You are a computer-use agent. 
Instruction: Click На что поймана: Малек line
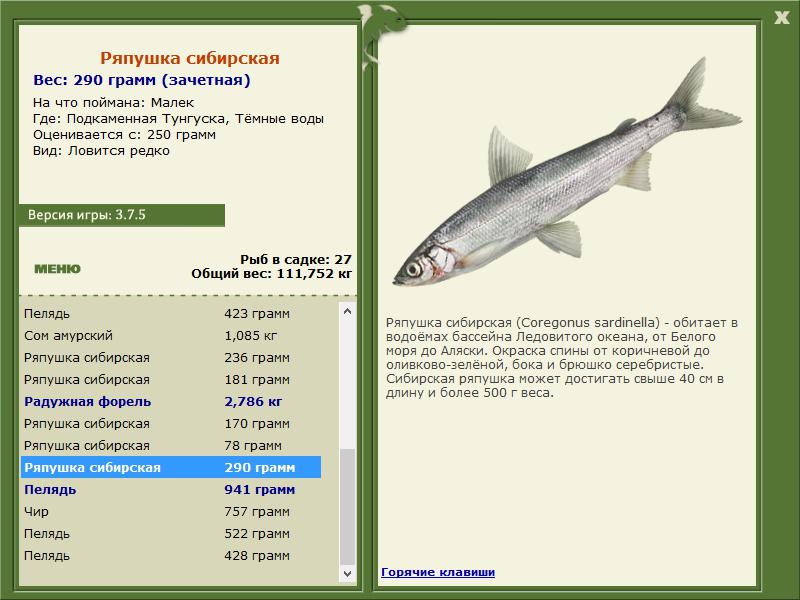[x=113, y=103]
